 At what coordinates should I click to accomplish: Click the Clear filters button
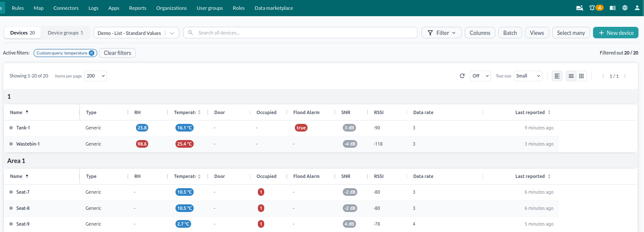tap(118, 53)
